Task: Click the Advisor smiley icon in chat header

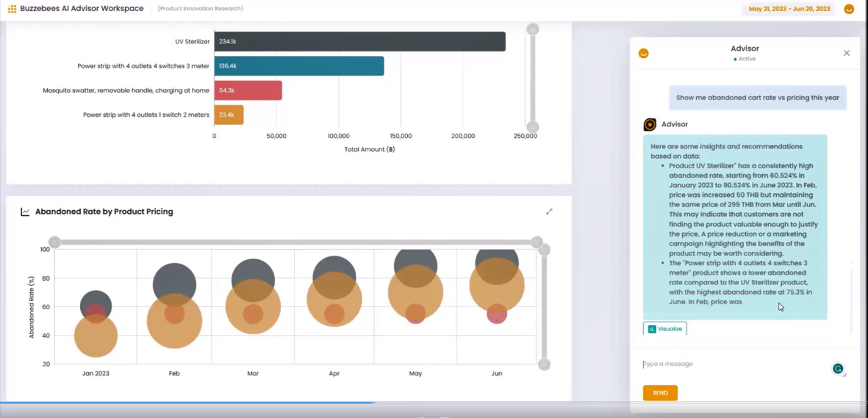Action: tap(643, 54)
